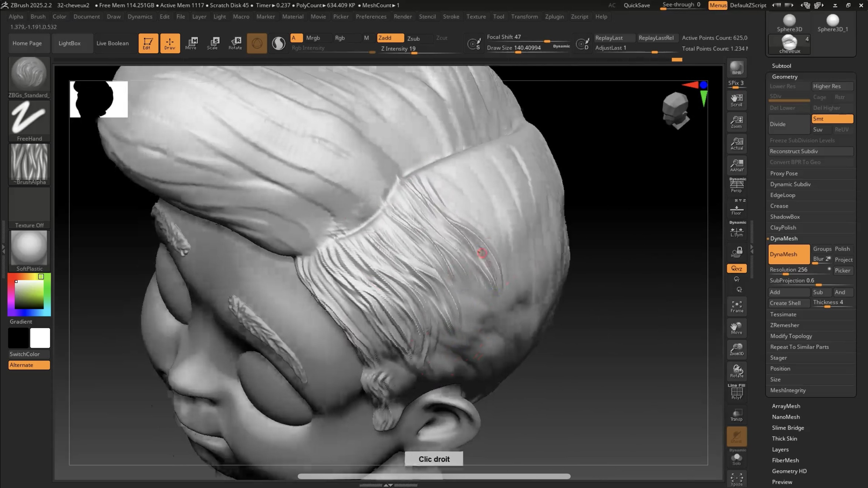Select the Rotate transform tool
Screen dimensions: 868x488
[x=235, y=43]
